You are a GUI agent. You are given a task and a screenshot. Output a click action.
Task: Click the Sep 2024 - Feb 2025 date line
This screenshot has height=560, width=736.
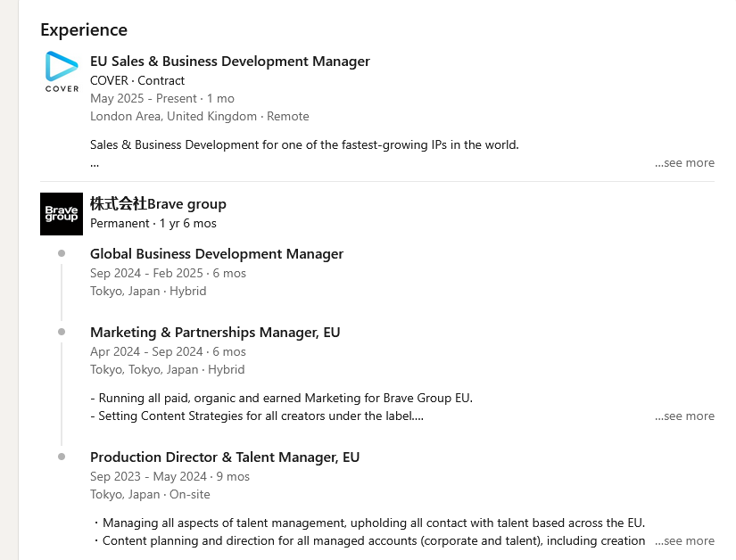pos(168,273)
